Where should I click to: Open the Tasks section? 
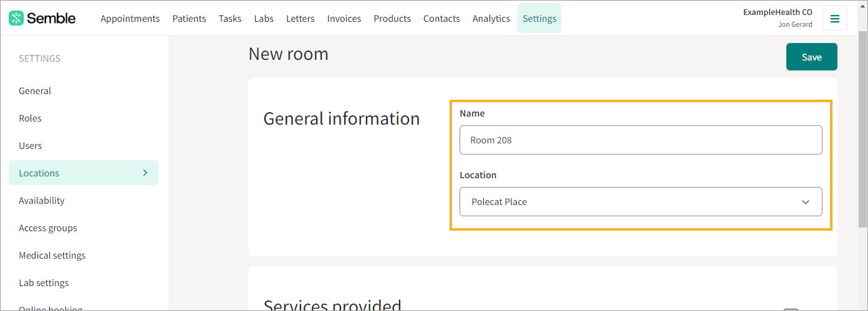click(x=230, y=18)
